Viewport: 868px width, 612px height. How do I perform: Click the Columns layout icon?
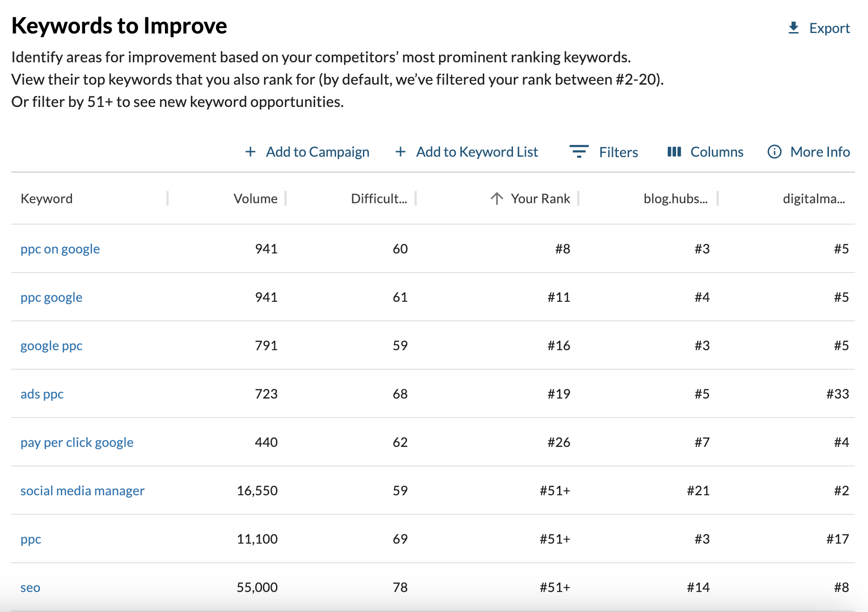674,152
